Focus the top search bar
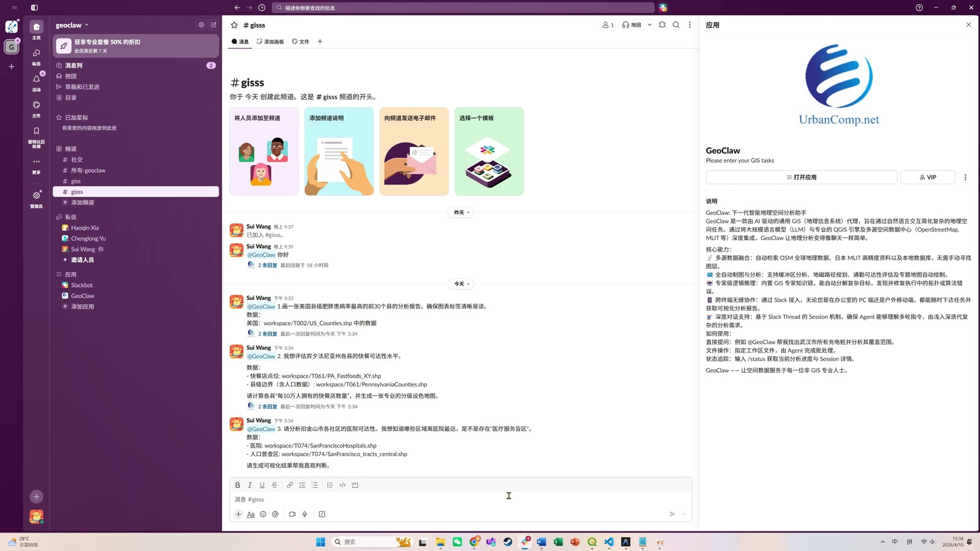The image size is (980, 551). 463,8
